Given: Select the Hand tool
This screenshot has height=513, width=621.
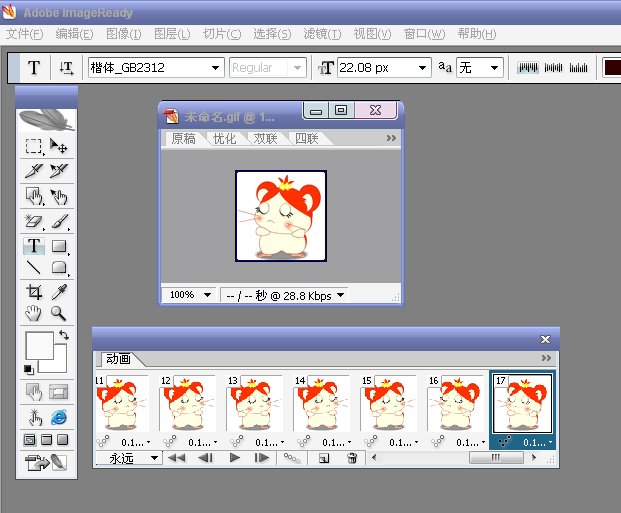Looking at the screenshot, I should [34, 313].
